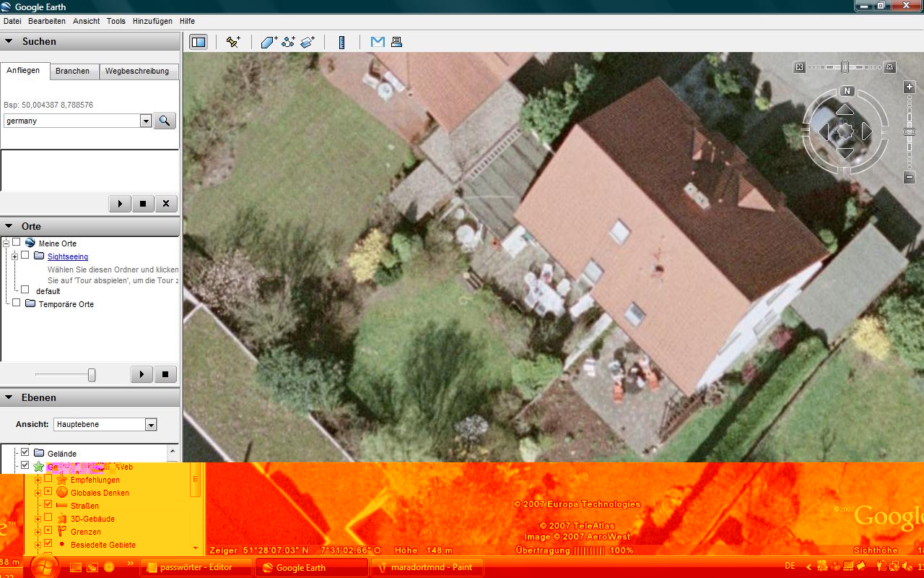
Task: Switch to the Wegbeschreibung tab
Action: 137,71
